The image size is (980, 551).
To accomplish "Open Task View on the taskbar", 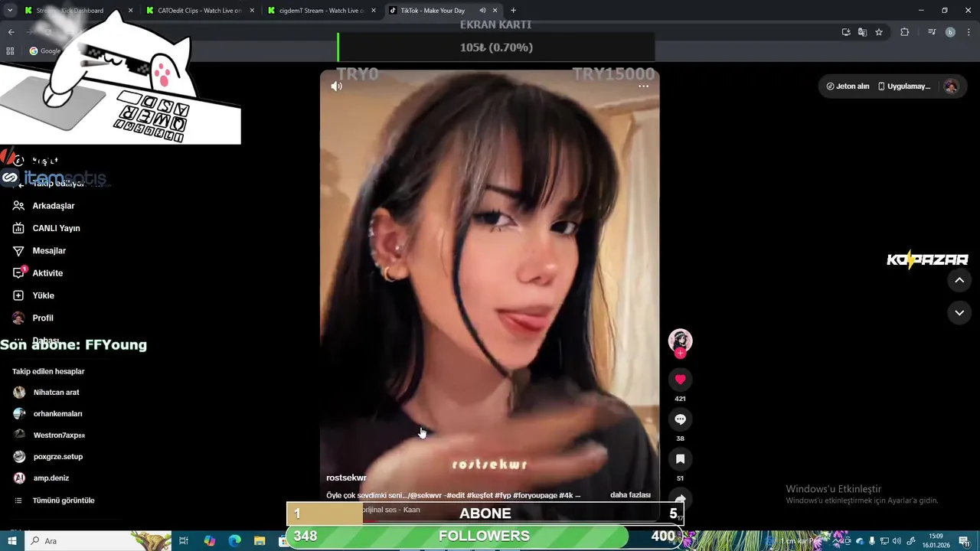I will 184,541.
